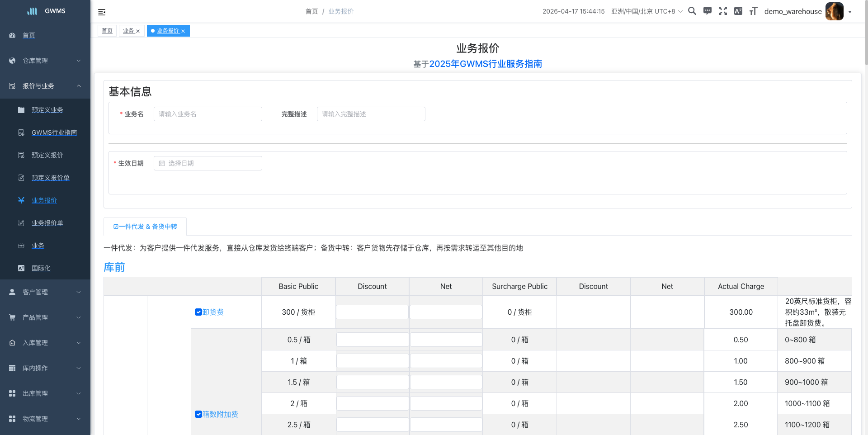Open the 2025年GWMS行业服务指南 link

(486, 64)
